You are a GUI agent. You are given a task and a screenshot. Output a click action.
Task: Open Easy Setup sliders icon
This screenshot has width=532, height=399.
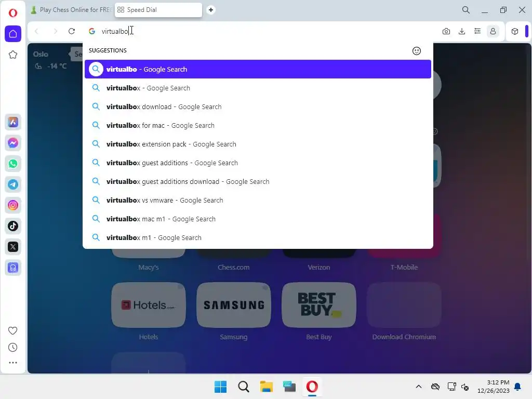coord(477,31)
